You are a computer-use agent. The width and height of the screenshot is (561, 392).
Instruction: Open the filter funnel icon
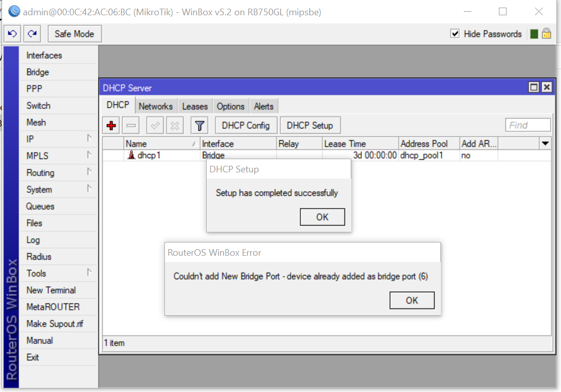point(199,125)
